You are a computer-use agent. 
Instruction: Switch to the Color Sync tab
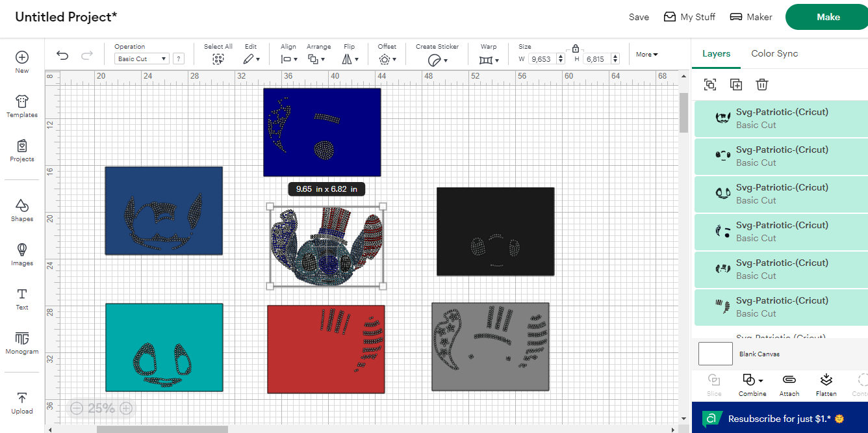pyautogui.click(x=774, y=53)
